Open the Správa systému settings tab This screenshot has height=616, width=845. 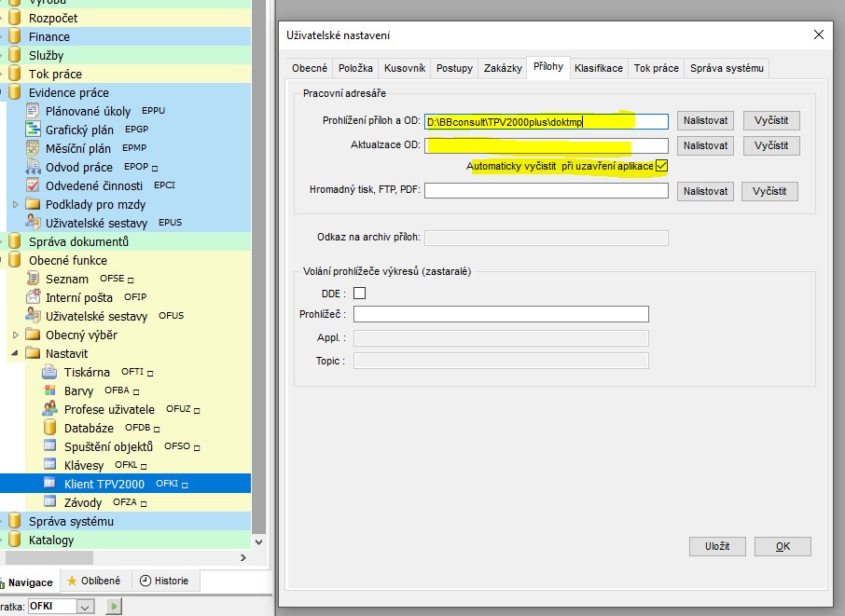pyautogui.click(x=727, y=68)
